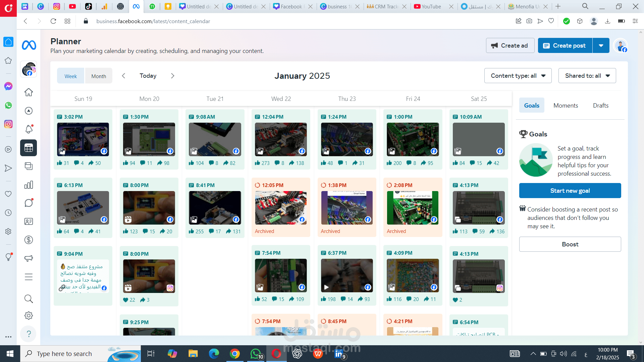Image resolution: width=644 pixels, height=362 pixels.
Task: Open the Planner calendar icon in sidebar
Action: pyautogui.click(x=29, y=148)
